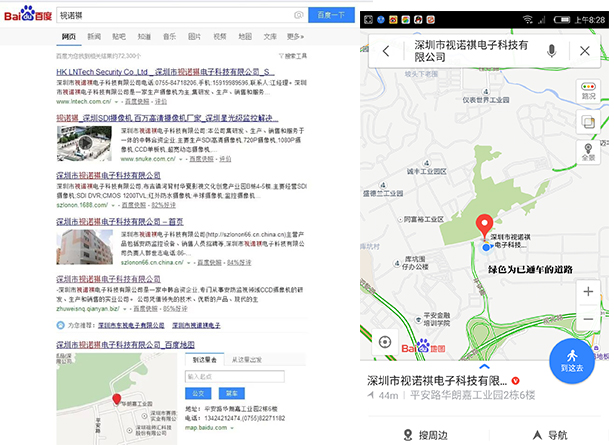Image resolution: width=614 pixels, height=445 pixels.
Task: Expand dropdown next to szlonon66.cn.china.cn
Action: (189, 263)
